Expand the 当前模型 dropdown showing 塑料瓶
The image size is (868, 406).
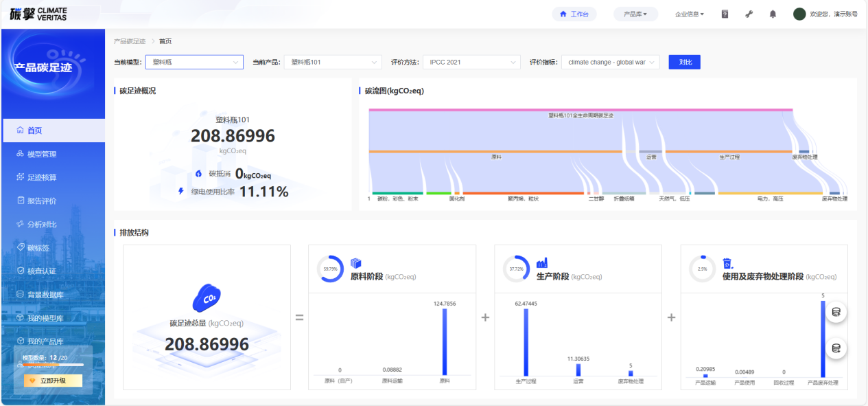point(194,63)
